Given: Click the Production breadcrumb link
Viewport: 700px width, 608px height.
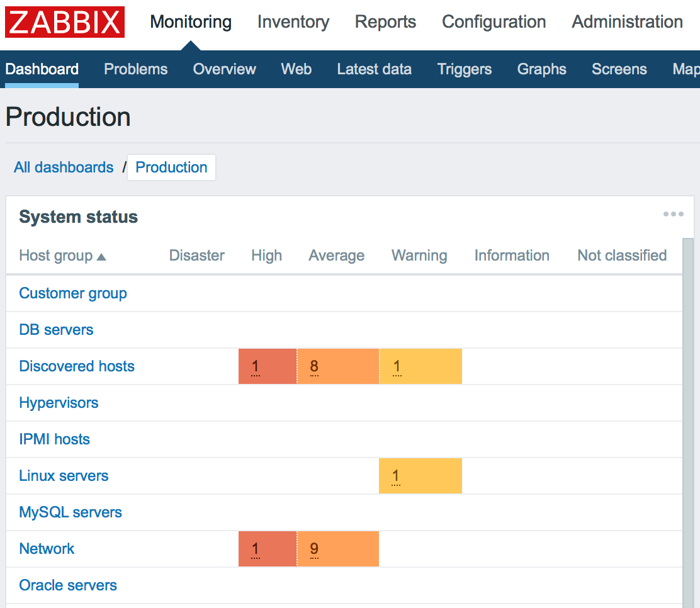Looking at the screenshot, I should [x=171, y=167].
